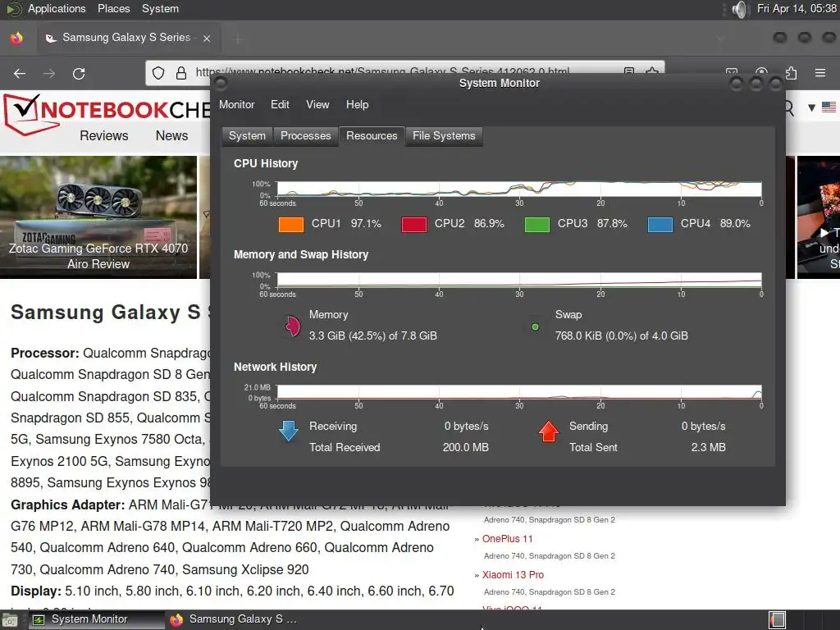Open the Monitor menu
The image size is (840, 630).
pyautogui.click(x=236, y=104)
